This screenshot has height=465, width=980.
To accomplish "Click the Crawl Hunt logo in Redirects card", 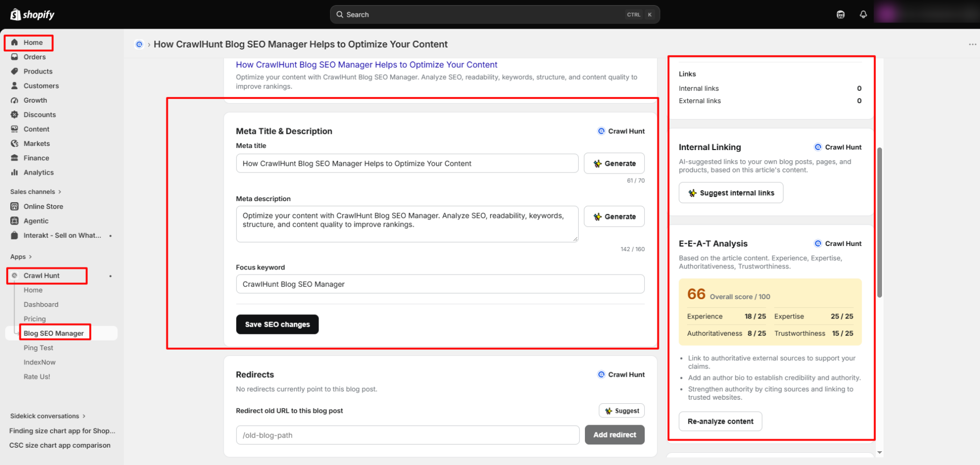I will click(x=601, y=375).
